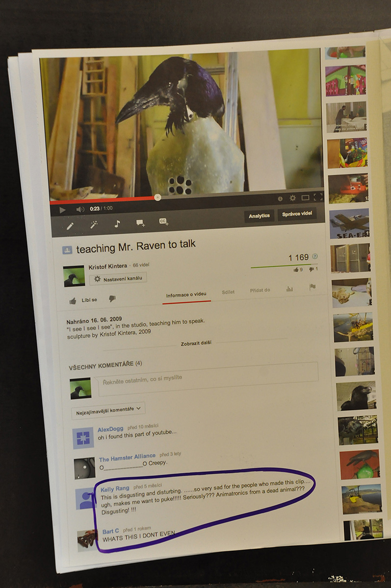
Task: Expand the description with Zobrazit další
Action: [196, 343]
